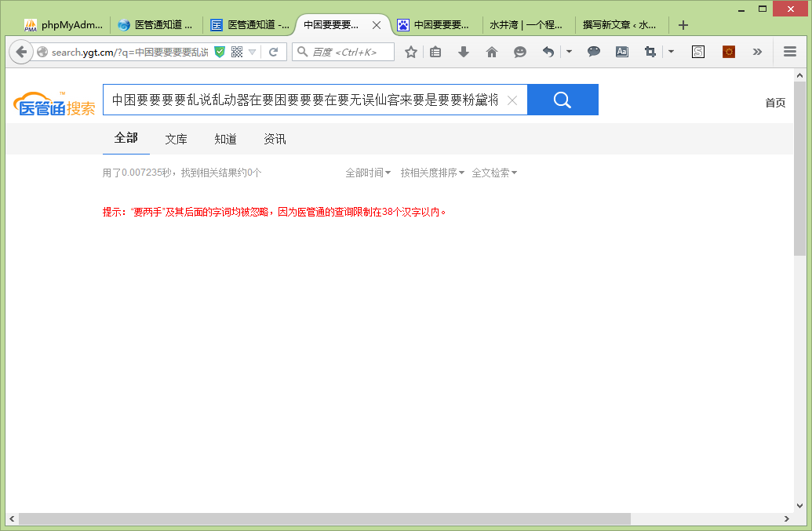Image resolution: width=812 pixels, height=531 pixels.
Task: Open the 全文检索 dropdown
Action: (494, 173)
